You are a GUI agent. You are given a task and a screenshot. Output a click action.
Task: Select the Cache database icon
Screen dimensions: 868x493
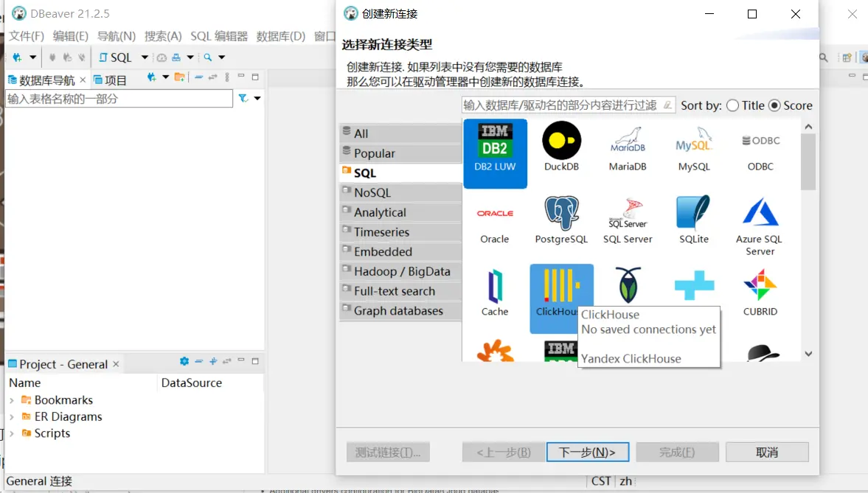point(494,292)
